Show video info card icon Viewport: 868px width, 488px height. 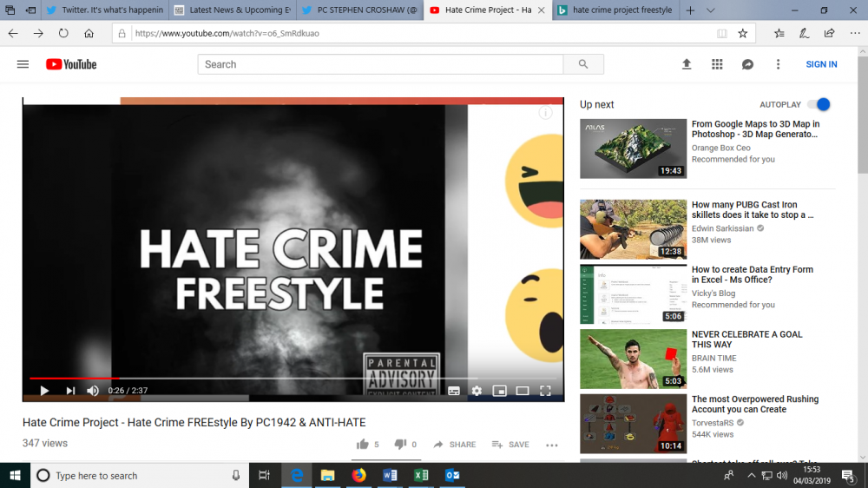click(545, 113)
